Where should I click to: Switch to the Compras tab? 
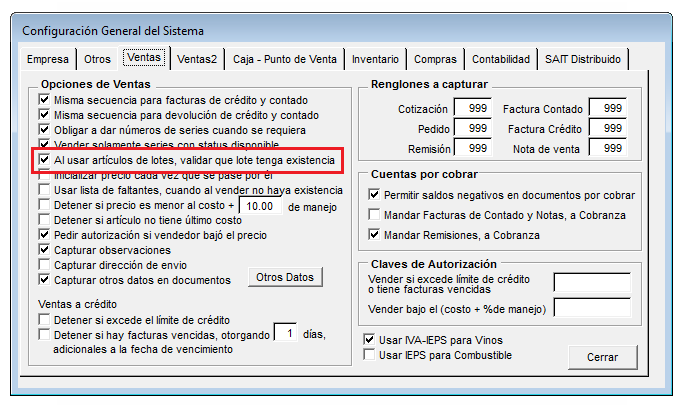[x=435, y=59]
